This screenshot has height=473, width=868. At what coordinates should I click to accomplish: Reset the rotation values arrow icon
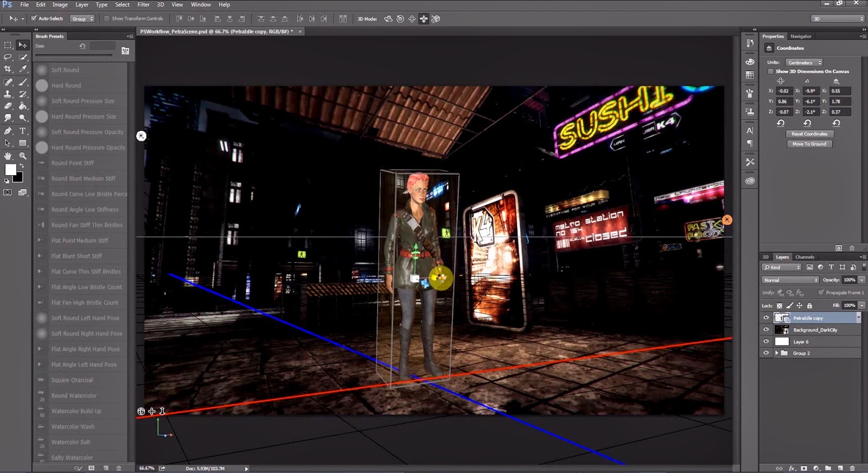(x=807, y=123)
